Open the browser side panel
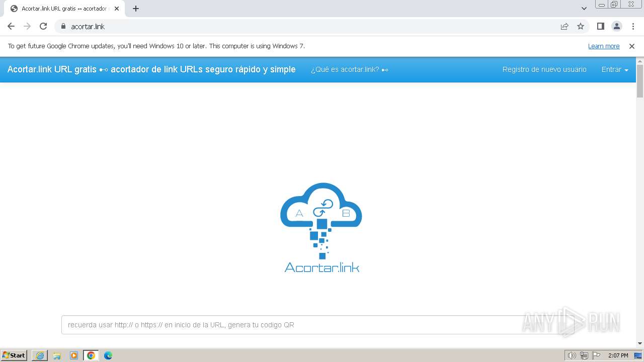Viewport: 644px width, 362px height. 601,26
